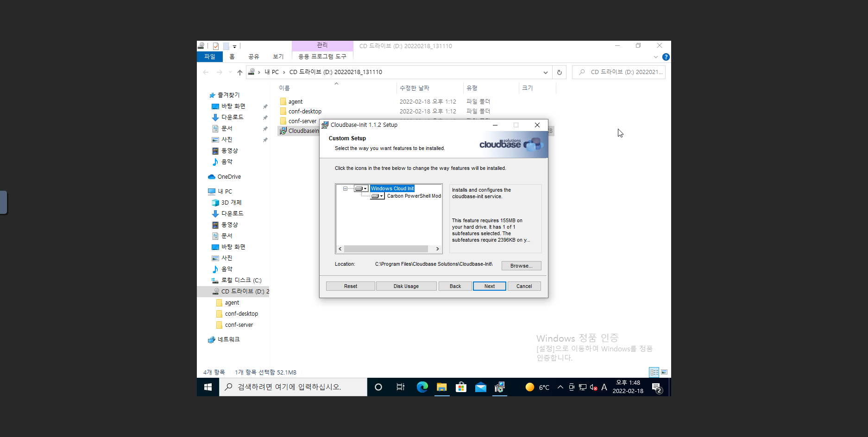Viewport: 868px width, 437px height.
Task: Open agent subfolder in navigation tree
Action: click(x=232, y=303)
